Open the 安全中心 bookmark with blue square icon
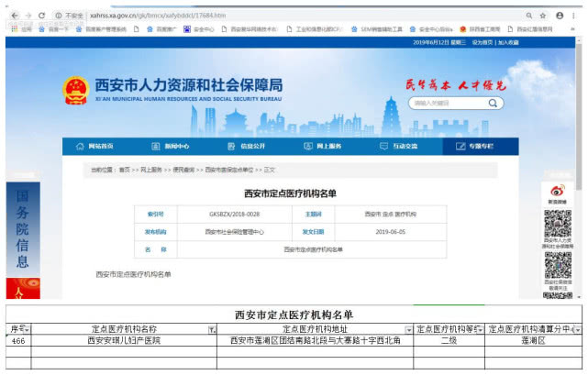Viewport: 588px width, 375px height. coord(199,28)
